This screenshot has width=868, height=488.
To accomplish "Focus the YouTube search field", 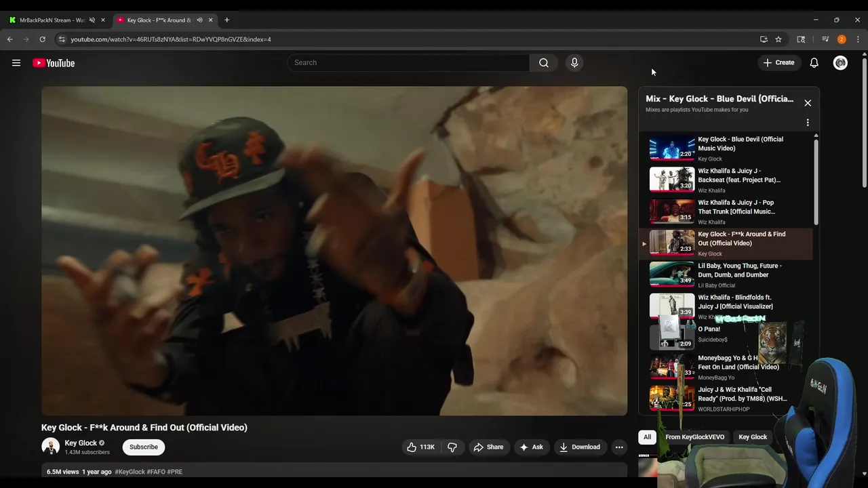I will pyautogui.click(x=408, y=63).
